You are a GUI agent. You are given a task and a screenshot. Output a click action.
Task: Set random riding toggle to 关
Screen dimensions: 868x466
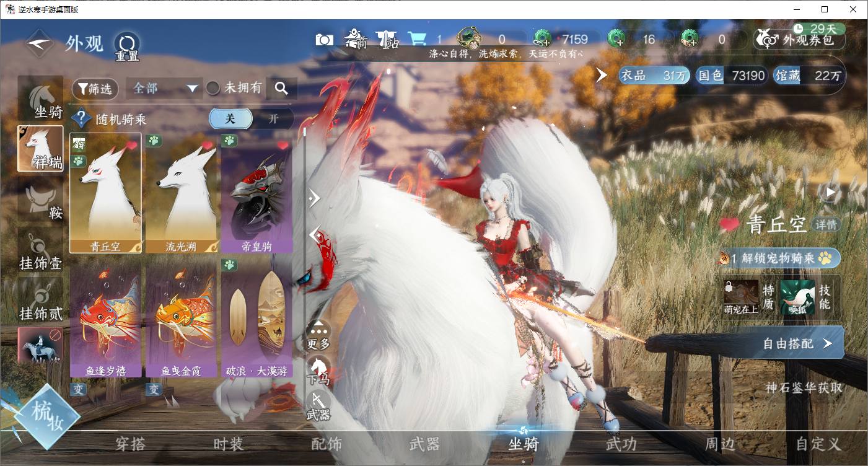pyautogui.click(x=230, y=119)
